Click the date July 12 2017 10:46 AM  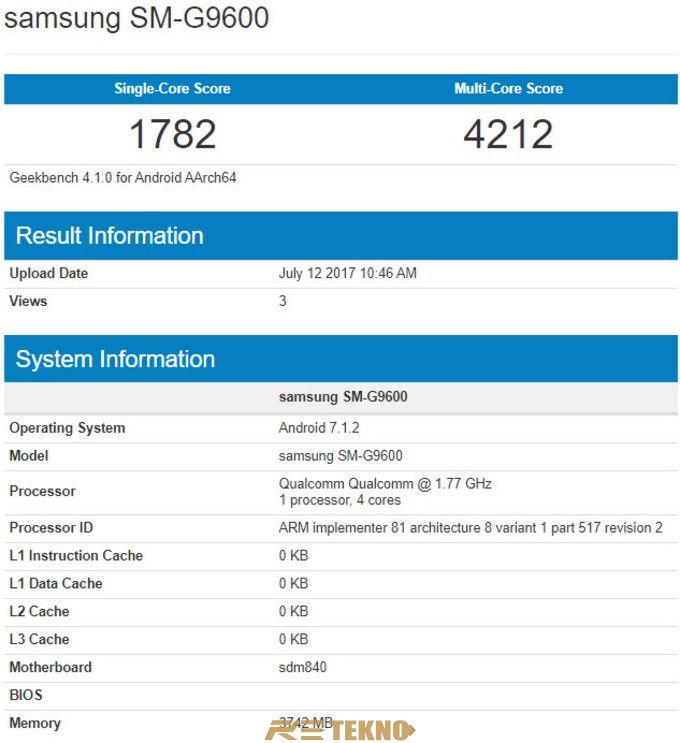pos(347,273)
